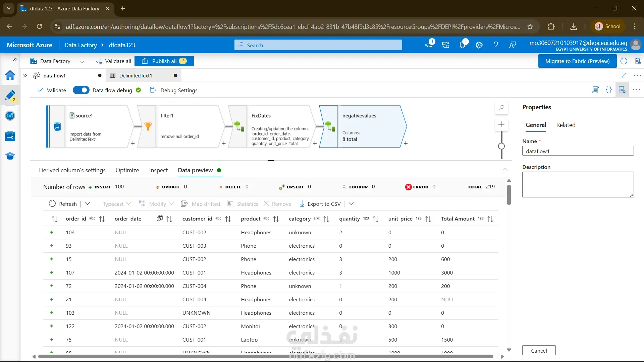Click the negativevalues derived column icon

click(330, 126)
